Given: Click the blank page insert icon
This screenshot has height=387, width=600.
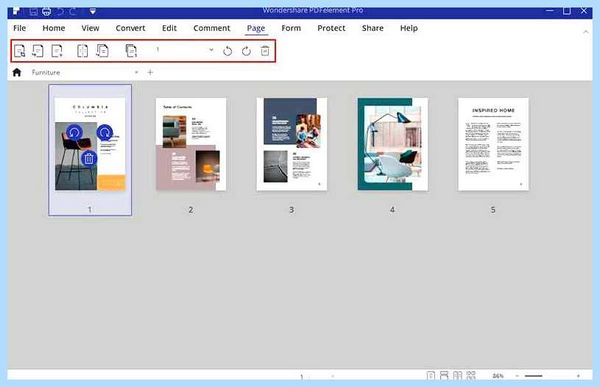Looking at the screenshot, I should pos(57,51).
